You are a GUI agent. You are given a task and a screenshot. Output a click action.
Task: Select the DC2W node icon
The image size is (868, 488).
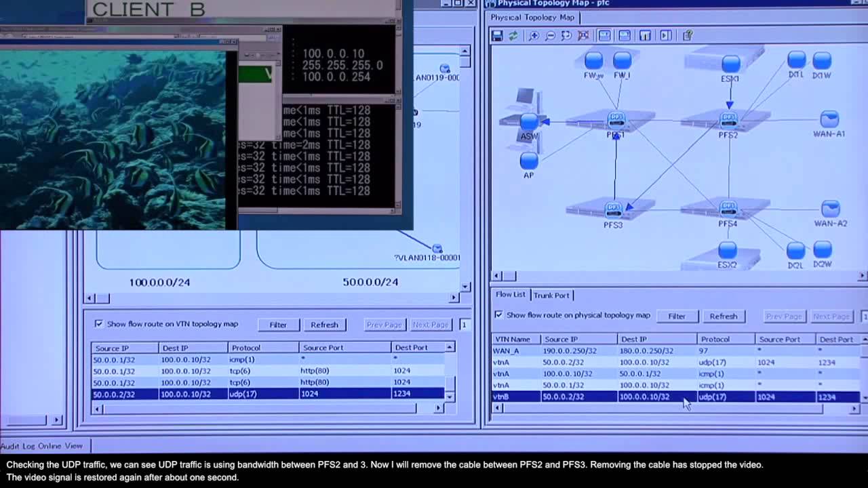[822, 250]
